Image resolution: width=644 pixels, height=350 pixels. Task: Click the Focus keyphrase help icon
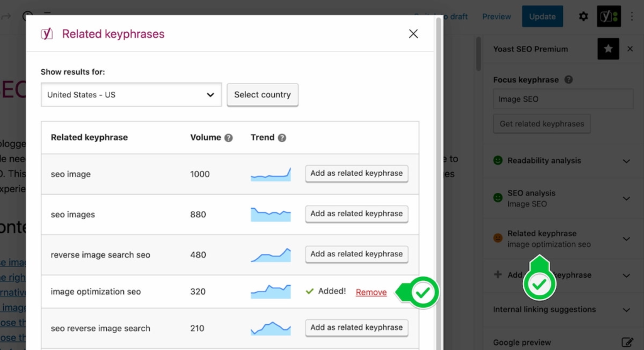point(569,80)
